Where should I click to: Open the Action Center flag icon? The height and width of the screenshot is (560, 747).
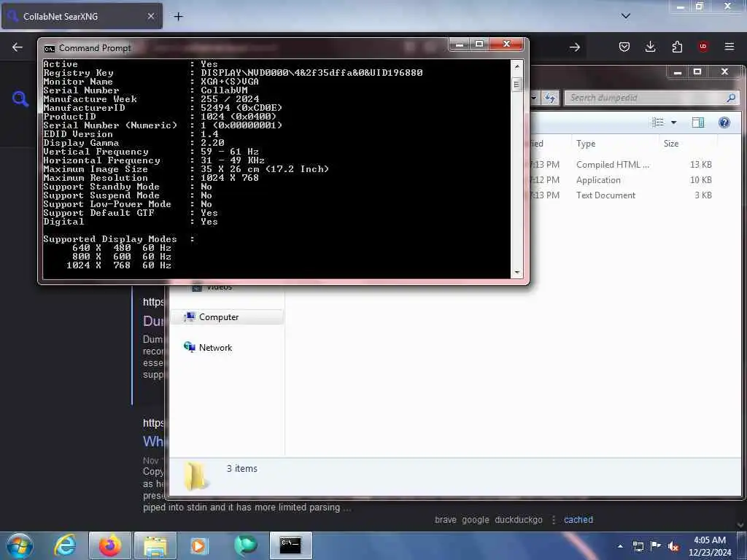[656, 546]
